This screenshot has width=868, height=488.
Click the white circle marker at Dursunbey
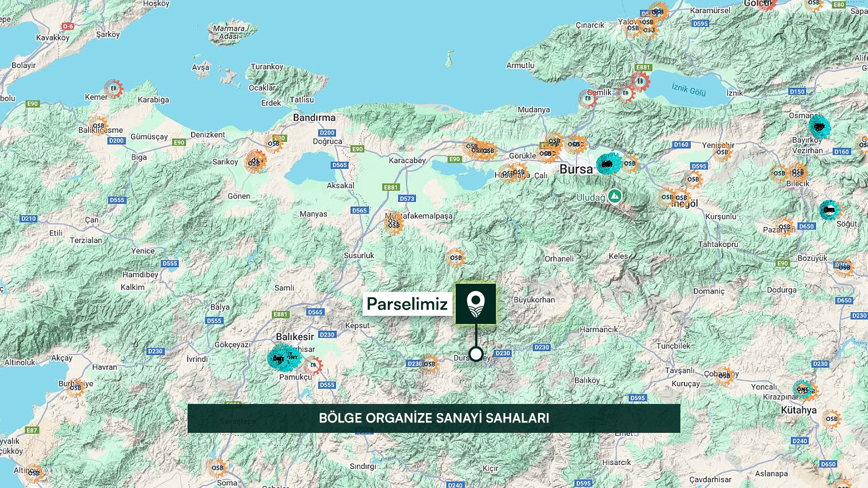(x=476, y=354)
